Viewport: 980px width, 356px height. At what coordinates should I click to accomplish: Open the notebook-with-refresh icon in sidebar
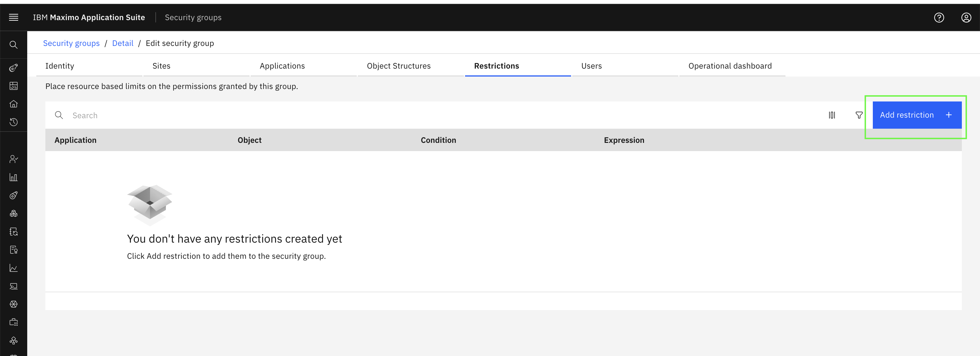pyautogui.click(x=14, y=232)
